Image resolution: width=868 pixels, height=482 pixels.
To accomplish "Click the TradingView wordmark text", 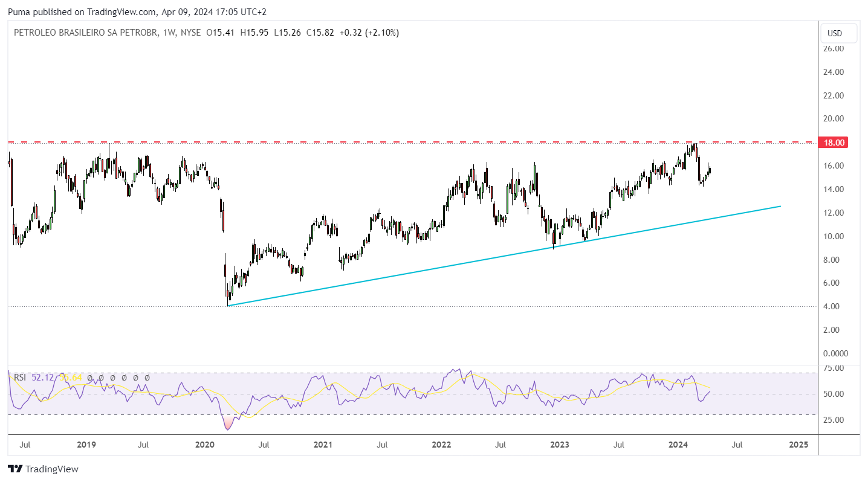I will click(x=52, y=469).
